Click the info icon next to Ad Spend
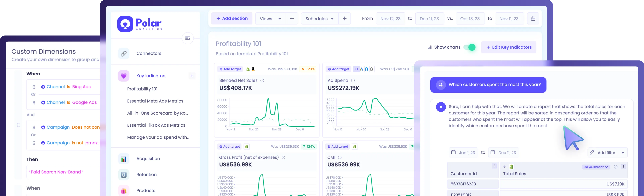This screenshot has height=196, width=644. coord(353,80)
